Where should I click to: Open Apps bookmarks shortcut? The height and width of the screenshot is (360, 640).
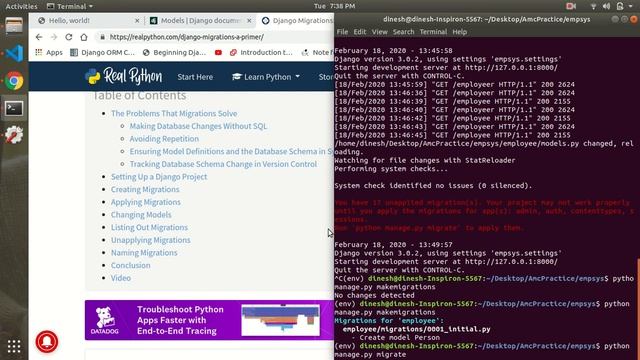pos(49,52)
